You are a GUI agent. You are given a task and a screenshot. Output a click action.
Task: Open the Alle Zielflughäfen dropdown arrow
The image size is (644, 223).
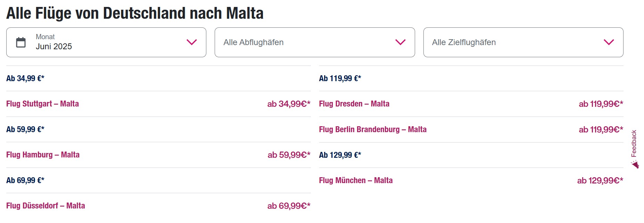609,42
